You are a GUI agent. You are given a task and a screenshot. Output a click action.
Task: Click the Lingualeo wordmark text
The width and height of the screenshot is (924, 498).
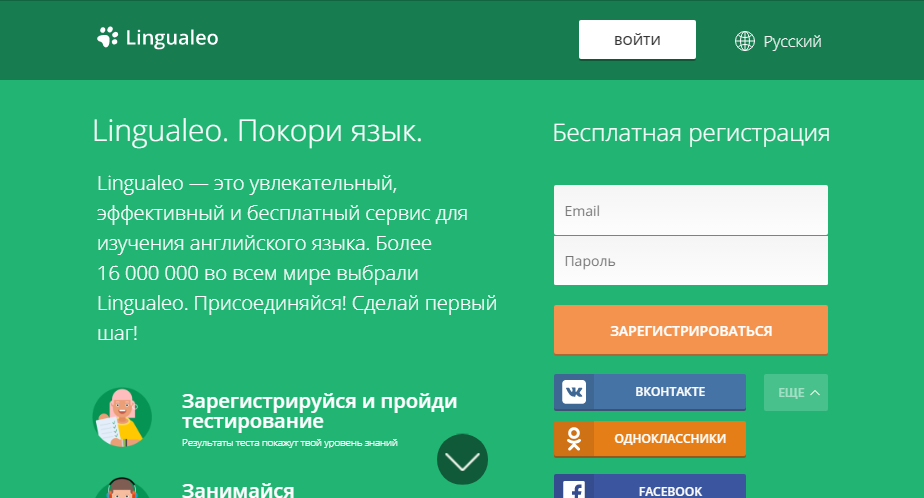172,38
